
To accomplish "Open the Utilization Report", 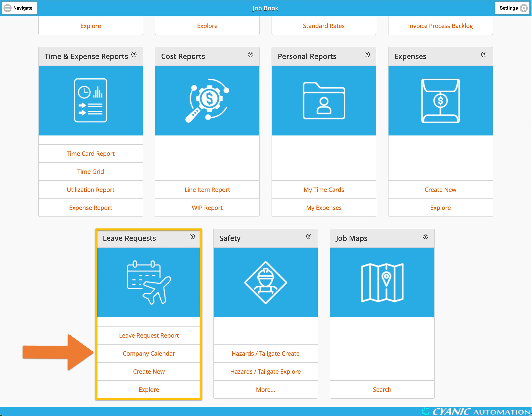I will click(x=91, y=190).
